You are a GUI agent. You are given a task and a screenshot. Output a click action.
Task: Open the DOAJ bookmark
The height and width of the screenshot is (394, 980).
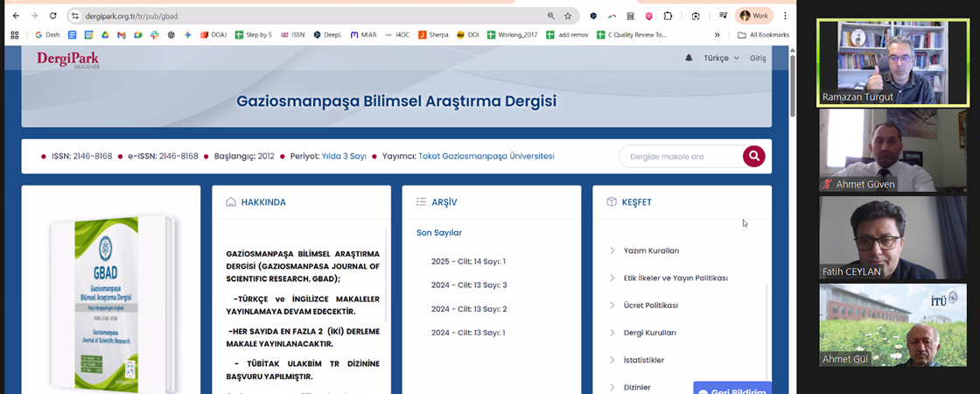pyautogui.click(x=213, y=35)
